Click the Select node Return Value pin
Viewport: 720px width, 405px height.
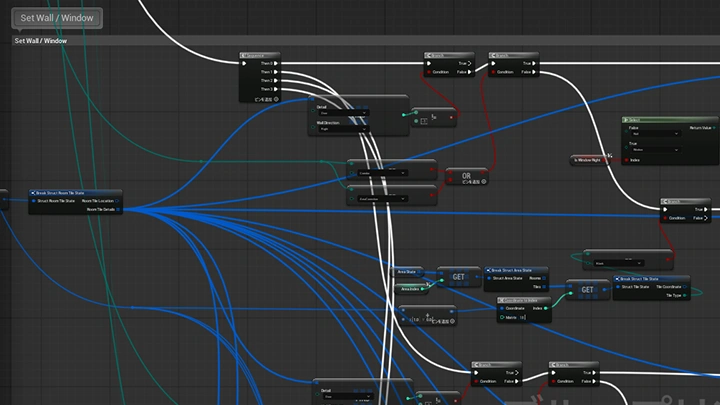[715, 128]
